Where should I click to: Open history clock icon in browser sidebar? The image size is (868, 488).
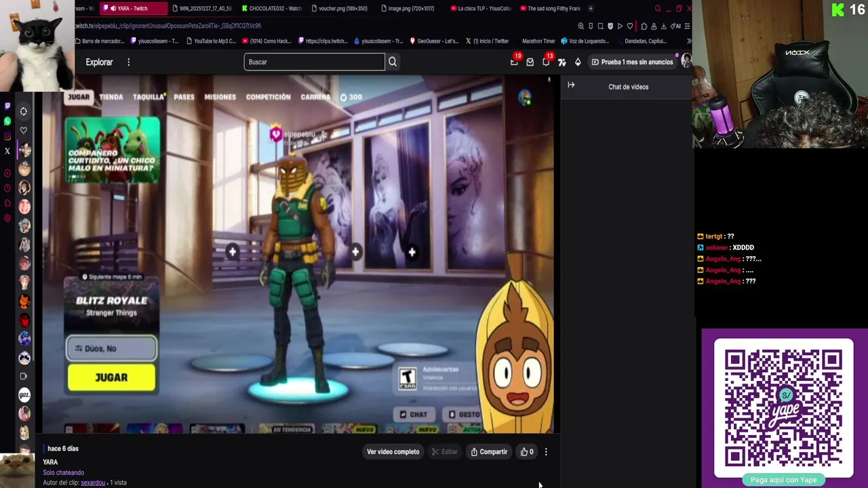tap(7, 188)
